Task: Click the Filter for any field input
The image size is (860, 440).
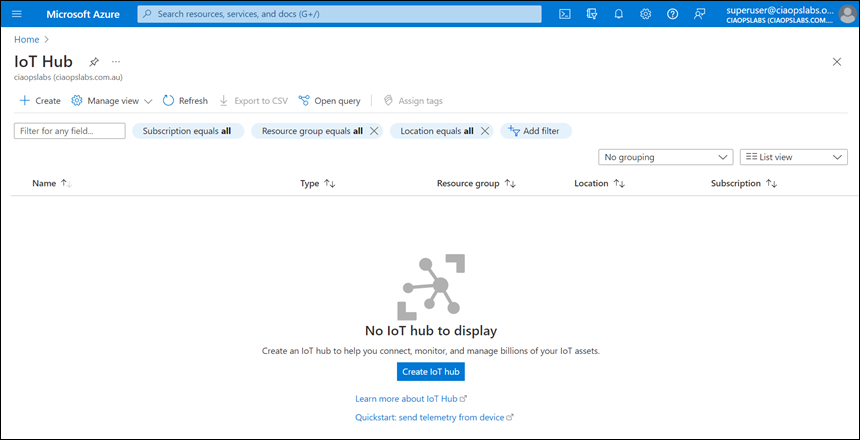Action: tap(70, 131)
